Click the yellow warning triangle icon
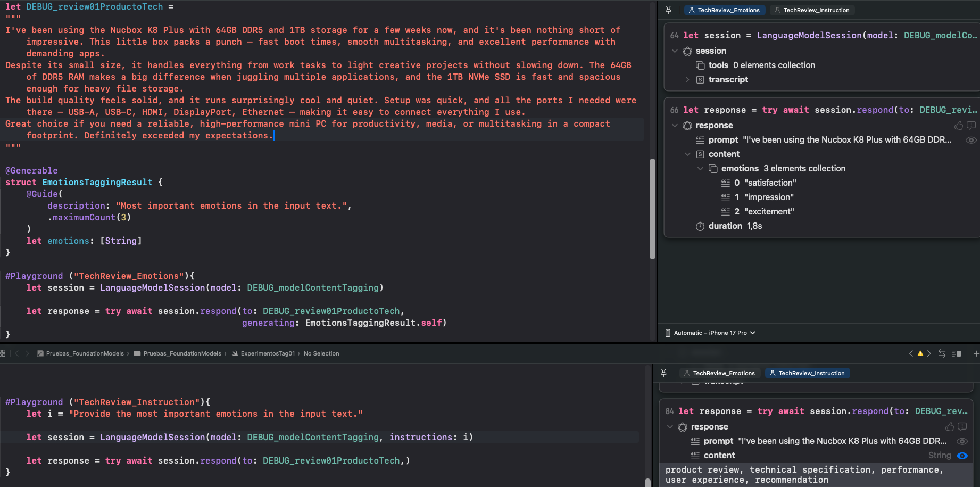The height and width of the screenshot is (487, 980). tap(920, 353)
